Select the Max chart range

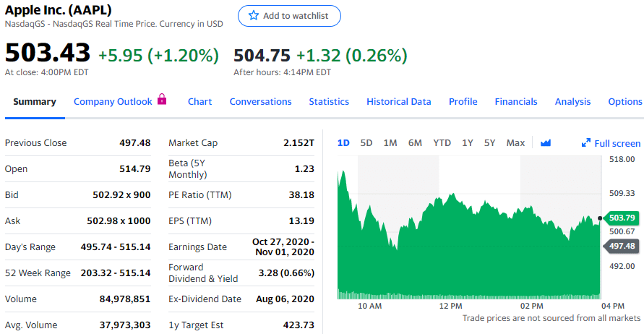click(515, 143)
